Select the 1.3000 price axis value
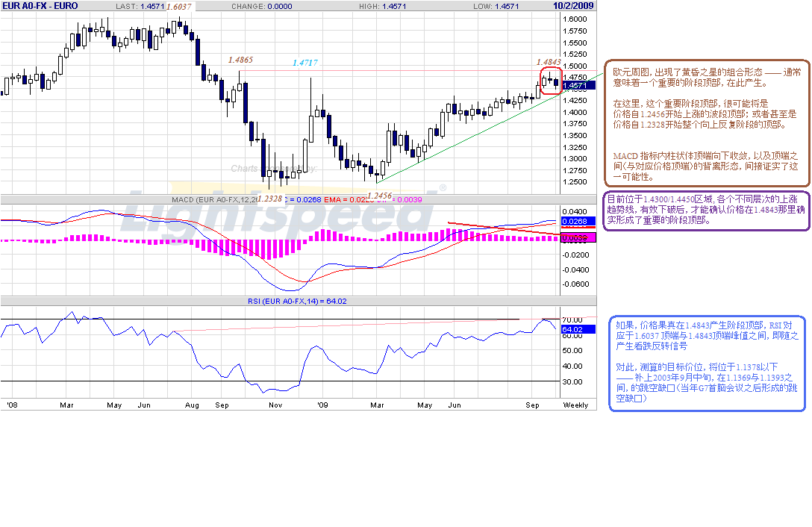This screenshot has width=812, height=527. pyautogui.click(x=575, y=159)
